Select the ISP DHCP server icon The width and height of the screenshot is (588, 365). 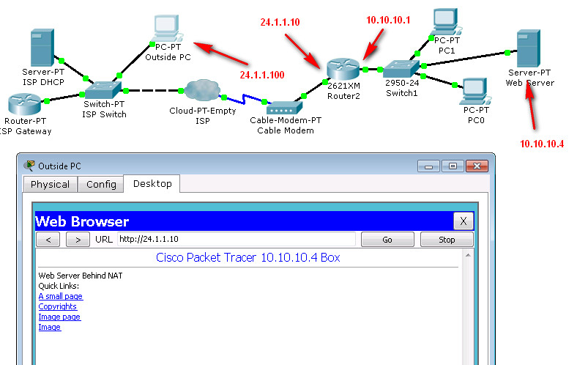(x=42, y=48)
